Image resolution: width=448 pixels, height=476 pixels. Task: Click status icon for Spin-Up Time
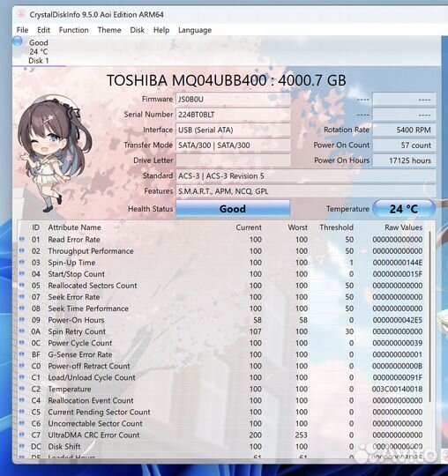21,263
